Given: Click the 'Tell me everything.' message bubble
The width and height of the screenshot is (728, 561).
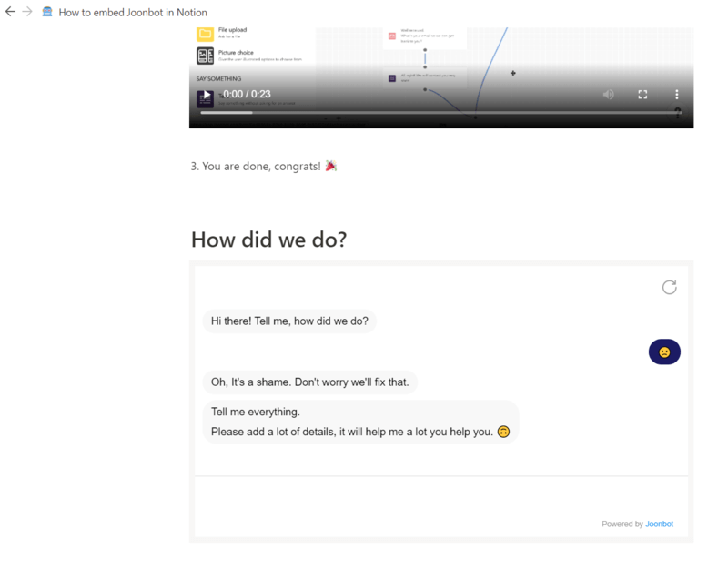Looking at the screenshot, I should click(360, 422).
